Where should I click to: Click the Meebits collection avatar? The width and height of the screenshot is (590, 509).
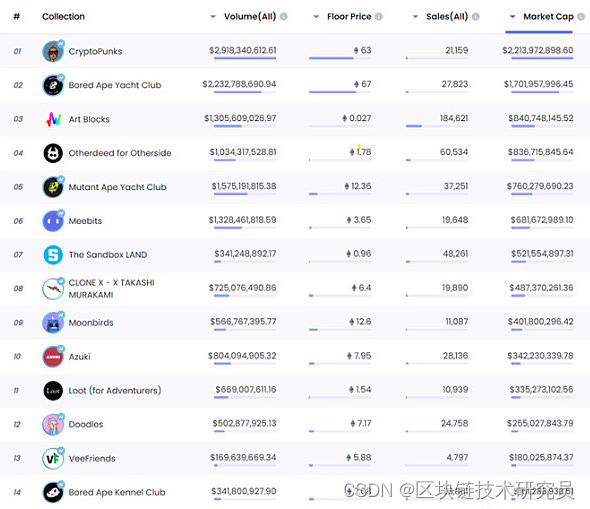pyautogui.click(x=53, y=221)
